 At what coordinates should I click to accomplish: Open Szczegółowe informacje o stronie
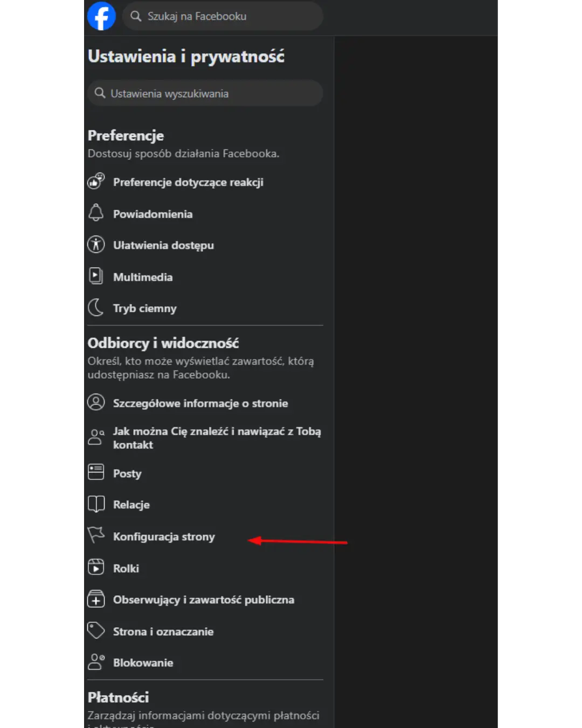coord(200,403)
